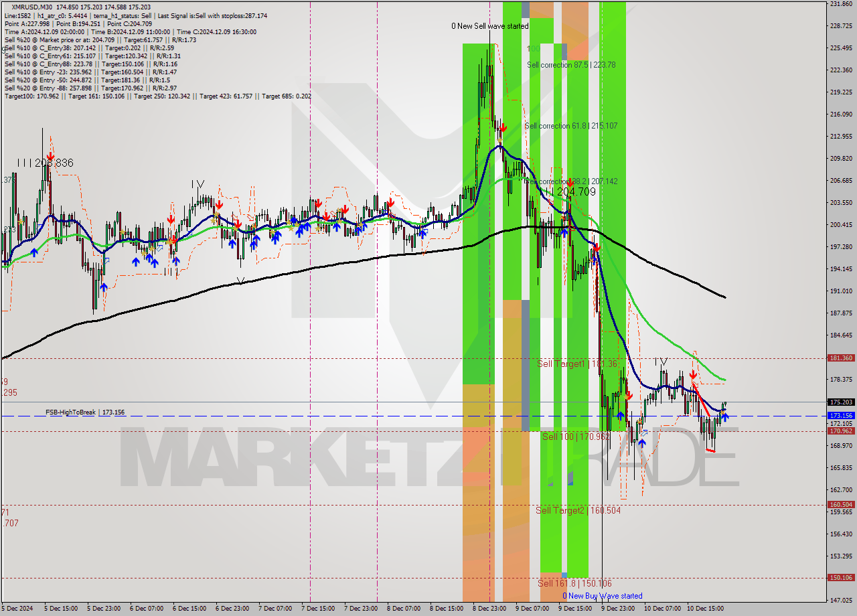The image size is (857, 616).
Task: Click the blue 173.156 price axis tag
Action: coord(841,416)
